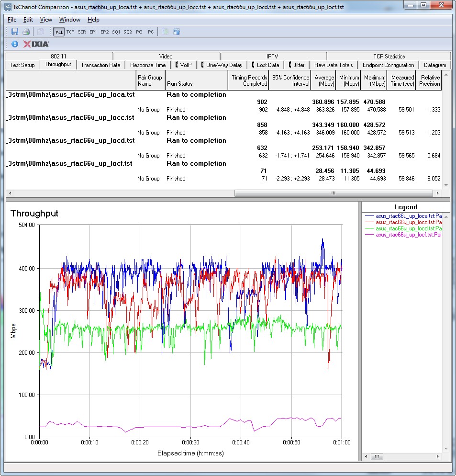Select the asus_rtac66u_up_locf.tst row
Screen dimensions: 456x476
223,164
